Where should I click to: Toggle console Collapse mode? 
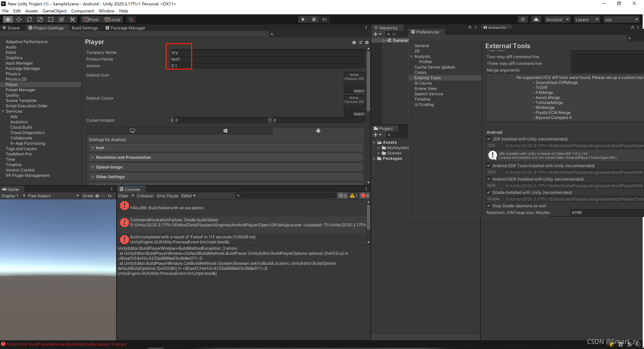[x=145, y=196]
